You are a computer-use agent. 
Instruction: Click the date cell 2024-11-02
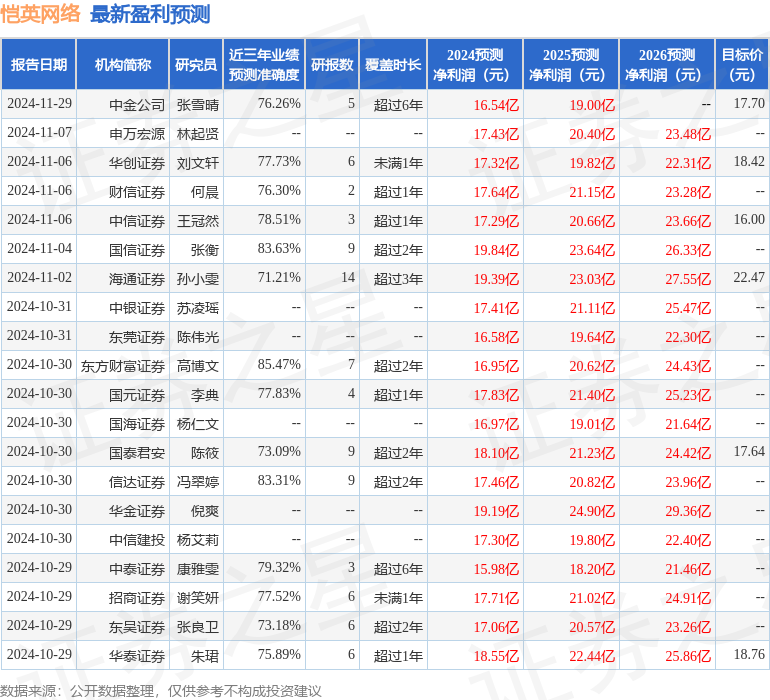point(39,278)
